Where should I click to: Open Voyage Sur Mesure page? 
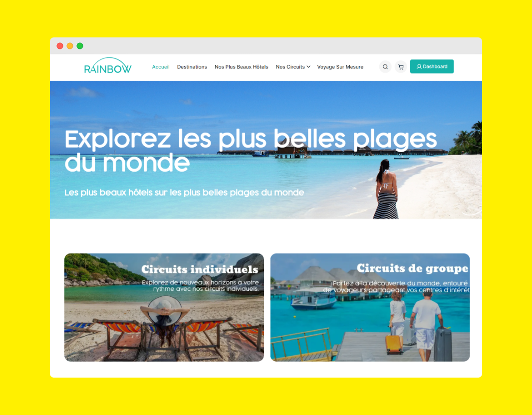click(x=340, y=67)
